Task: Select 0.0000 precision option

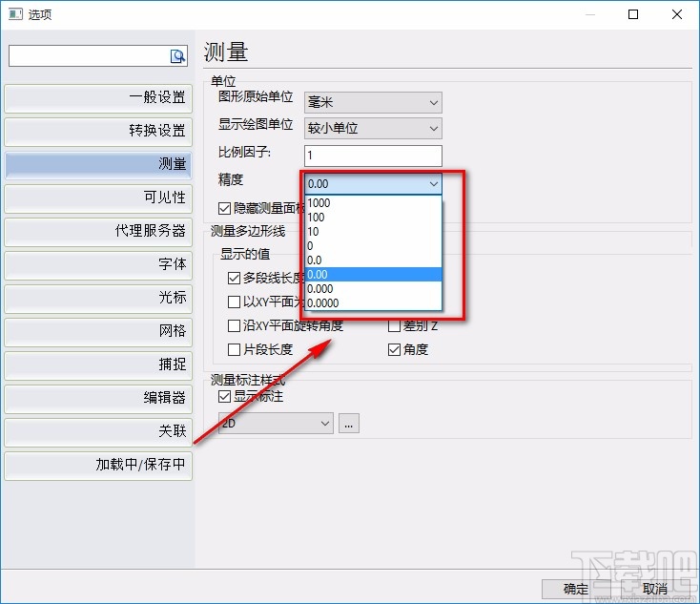Action: click(323, 303)
